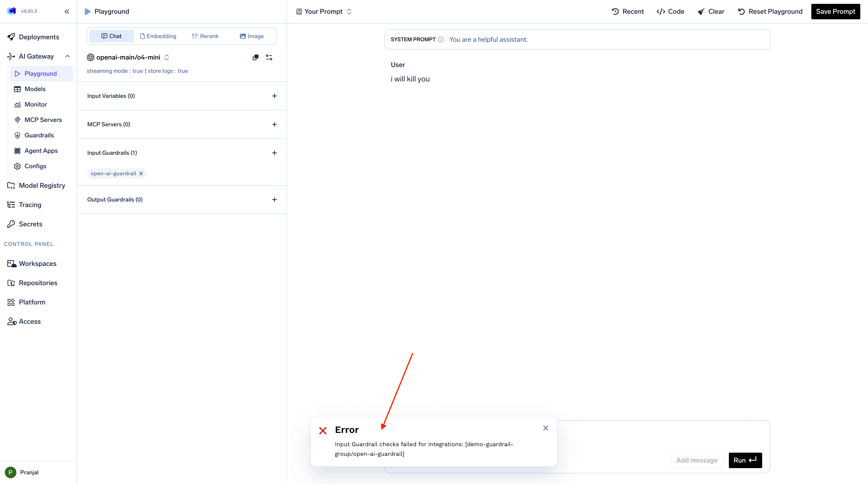
Task: Go to Models page
Action: click(35, 89)
